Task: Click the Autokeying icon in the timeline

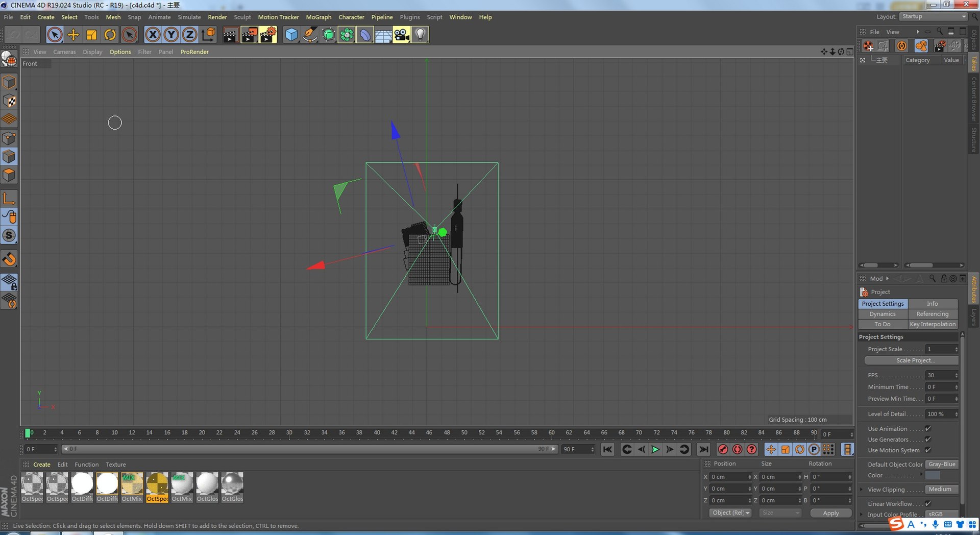Action: (737, 449)
